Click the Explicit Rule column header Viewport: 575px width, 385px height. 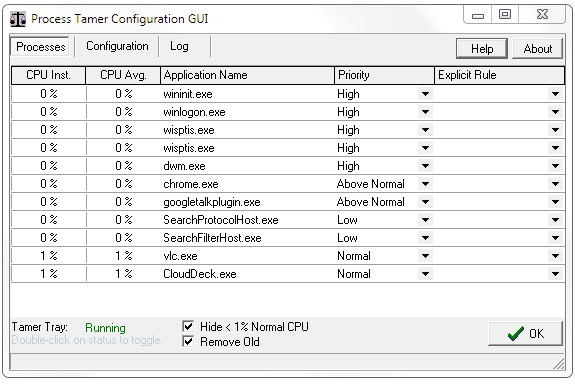[x=499, y=75]
